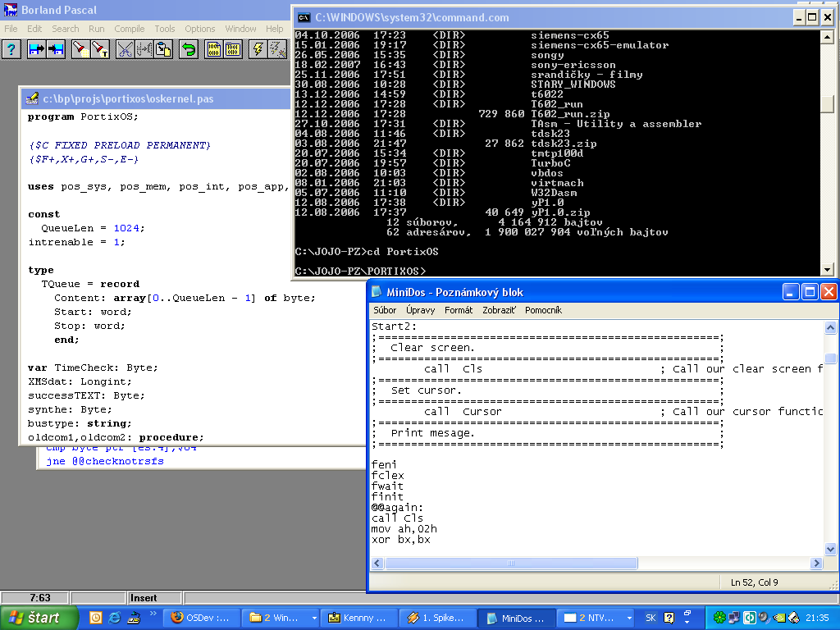Open the Zobraziť menu in Notepad
This screenshot has height=630, width=840.
coord(500,310)
